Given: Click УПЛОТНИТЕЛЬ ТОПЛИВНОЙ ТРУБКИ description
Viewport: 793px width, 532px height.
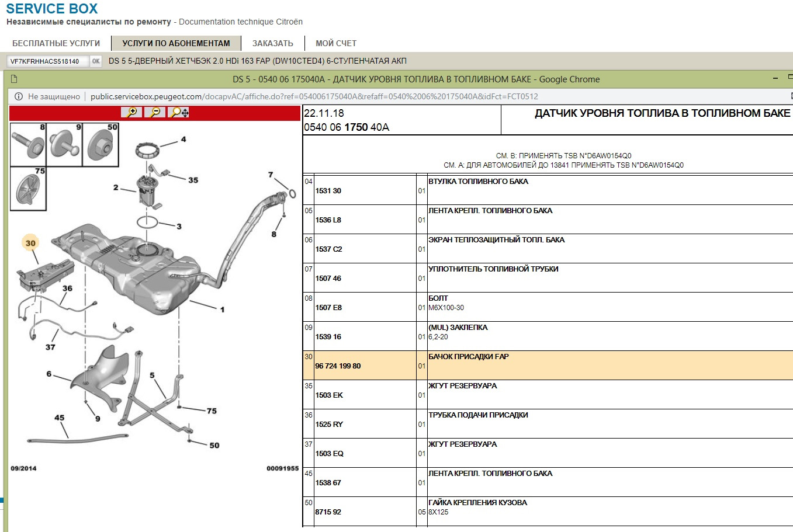Looking at the screenshot, I should 493,269.
